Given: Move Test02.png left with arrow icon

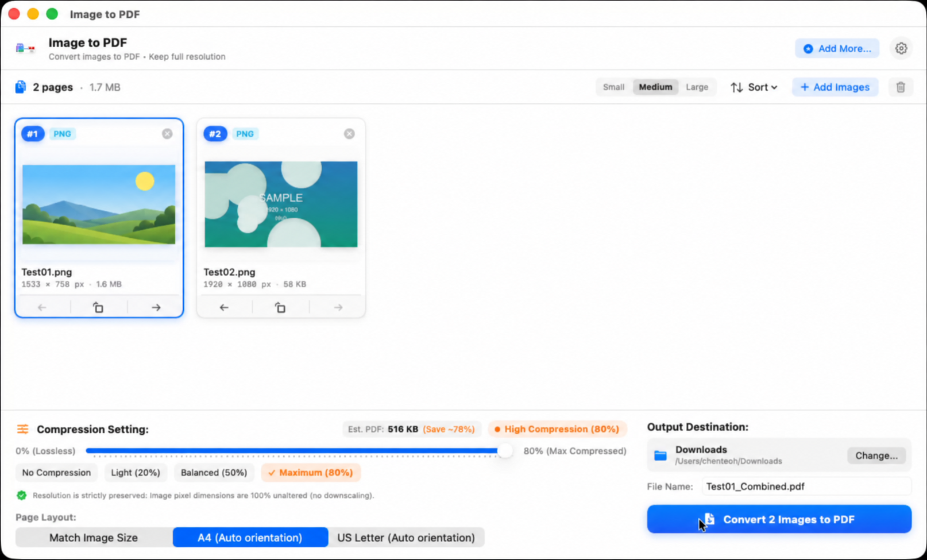Looking at the screenshot, I should (224, 308).
